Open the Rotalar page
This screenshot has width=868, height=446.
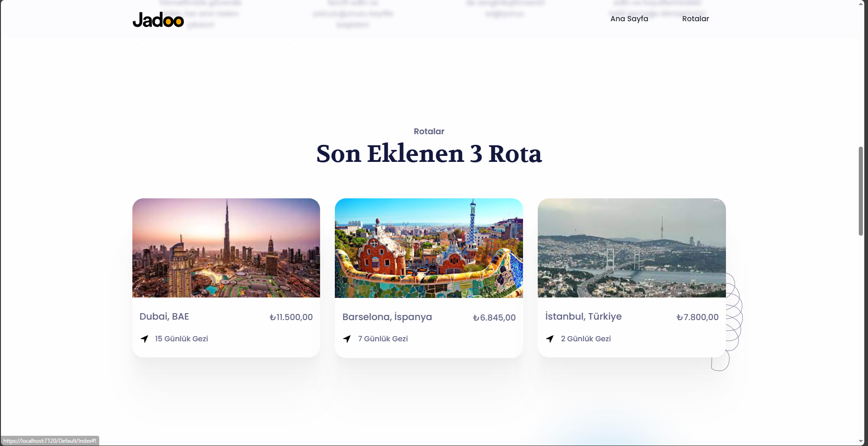(x=696, y=19)
